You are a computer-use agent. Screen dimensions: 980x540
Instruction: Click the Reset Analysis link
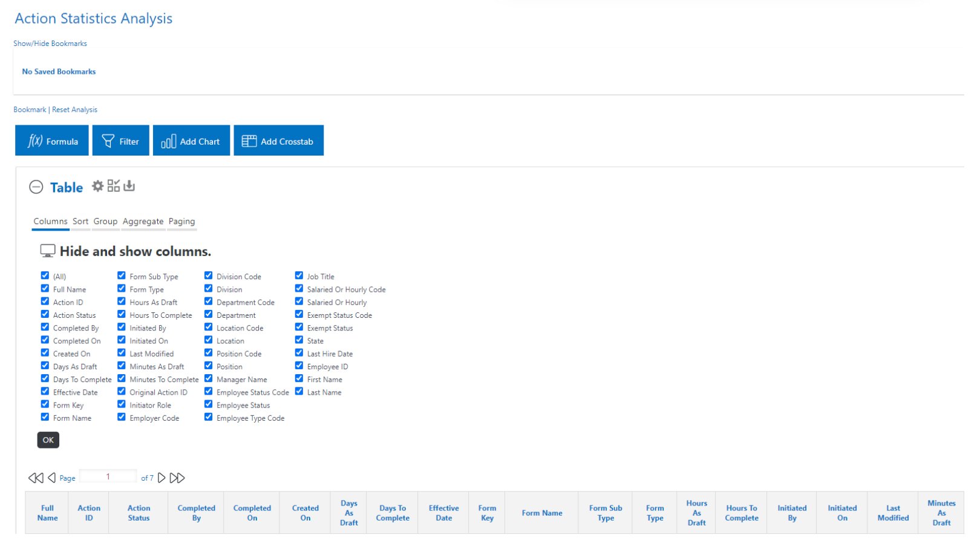pos(74,110)
